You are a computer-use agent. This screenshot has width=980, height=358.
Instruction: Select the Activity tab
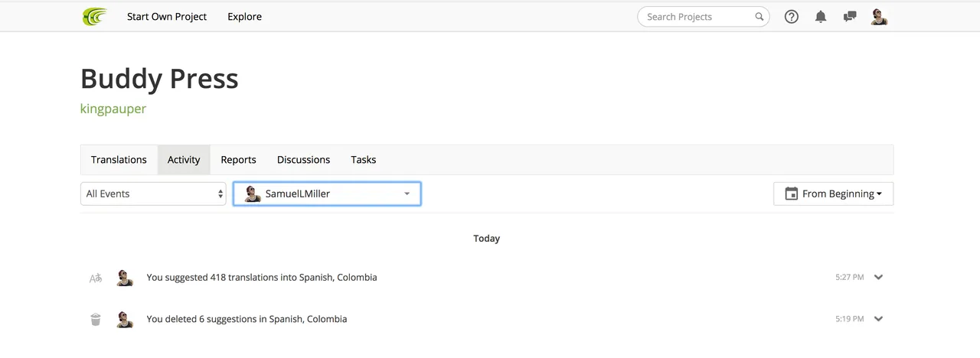coord(184,160)
